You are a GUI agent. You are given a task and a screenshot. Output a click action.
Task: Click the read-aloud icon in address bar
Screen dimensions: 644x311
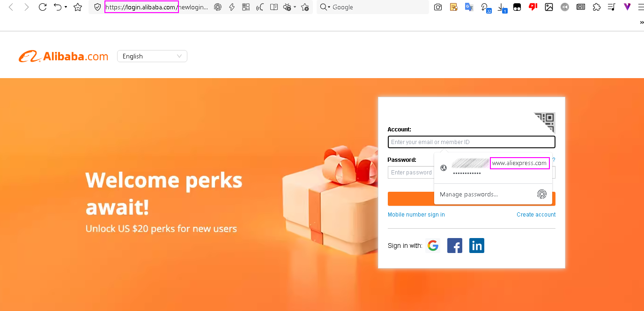(x=260, y=7)
